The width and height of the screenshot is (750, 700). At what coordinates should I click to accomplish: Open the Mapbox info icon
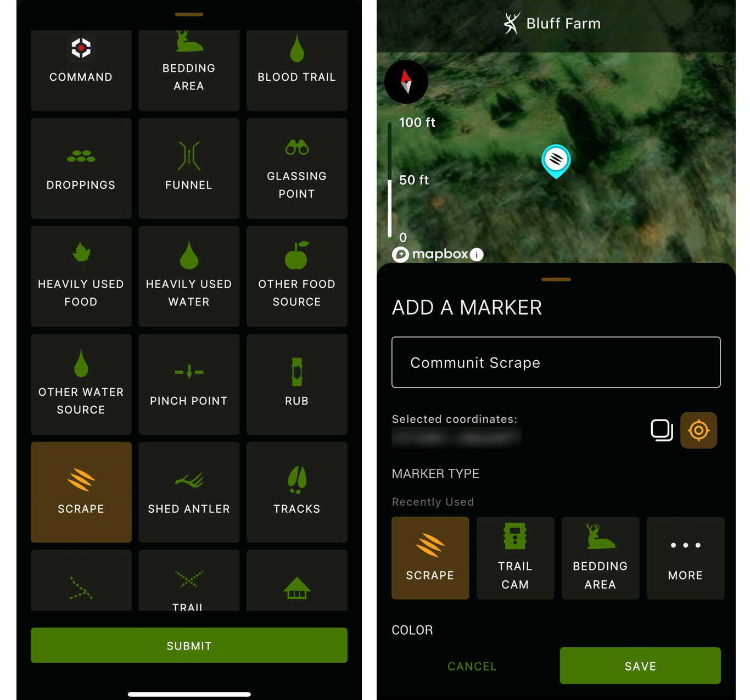pyautogui.click(x=477, y=255)
